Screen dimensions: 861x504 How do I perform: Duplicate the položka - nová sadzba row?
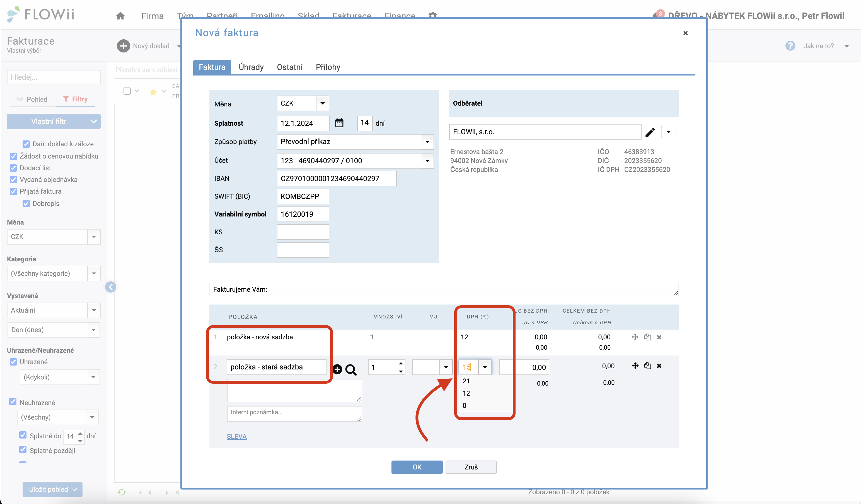coord(647,337)
